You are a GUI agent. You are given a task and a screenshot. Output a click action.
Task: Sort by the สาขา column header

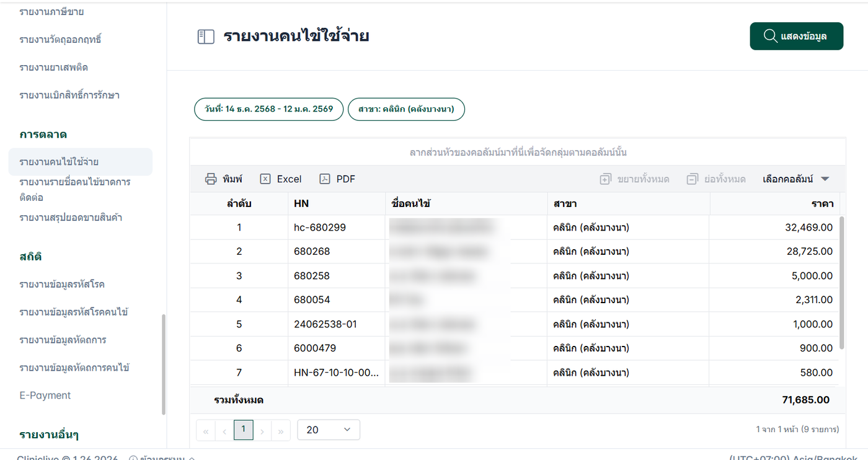click(x=628, y=203)
